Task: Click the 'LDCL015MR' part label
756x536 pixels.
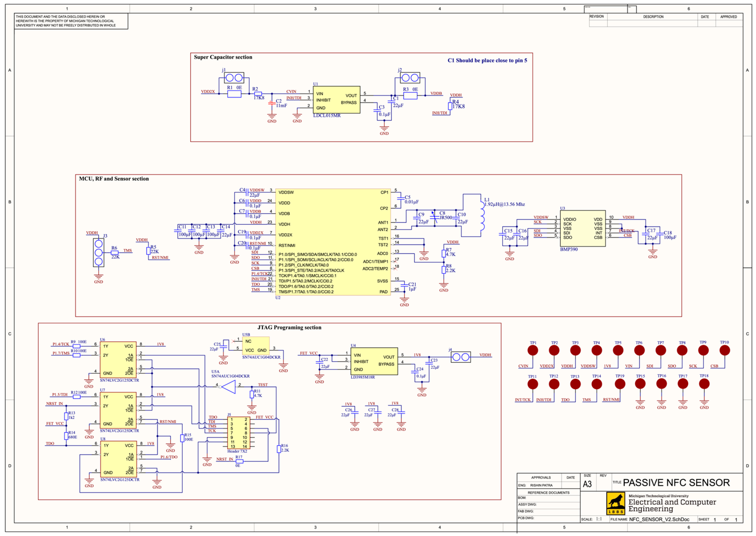Action: tap(327, 116)
